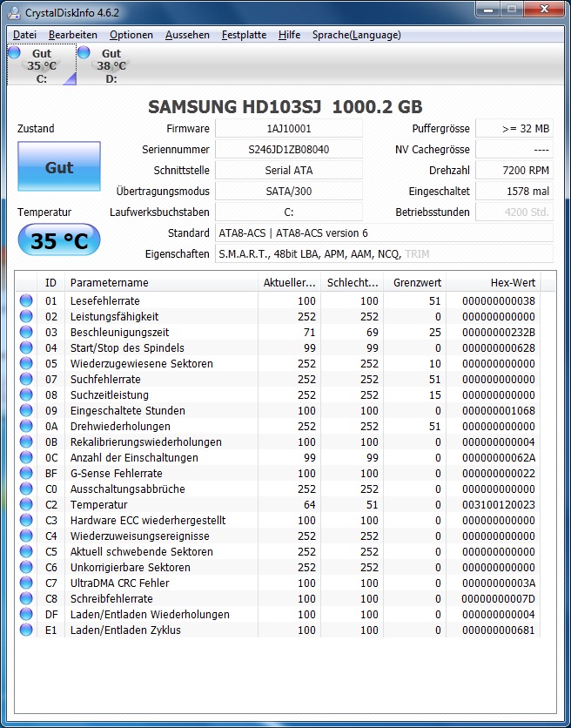Click hex value 000000001068
The width and height of the screenshot is (571, 728).
point(499,410)
